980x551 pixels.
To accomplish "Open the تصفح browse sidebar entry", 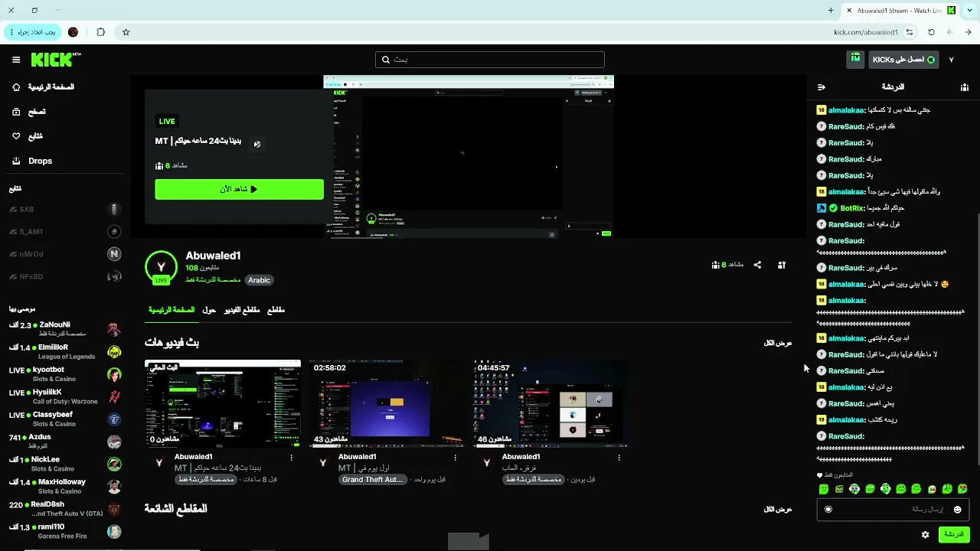I will pyautogui.click(x=28, y=112).
